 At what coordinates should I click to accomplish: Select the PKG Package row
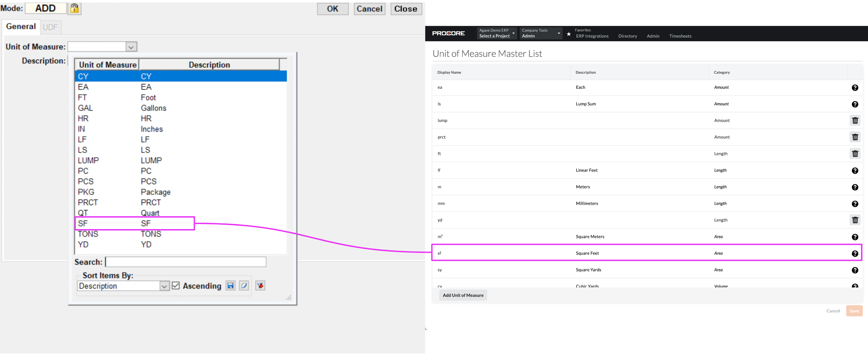(x=181, y=192)
